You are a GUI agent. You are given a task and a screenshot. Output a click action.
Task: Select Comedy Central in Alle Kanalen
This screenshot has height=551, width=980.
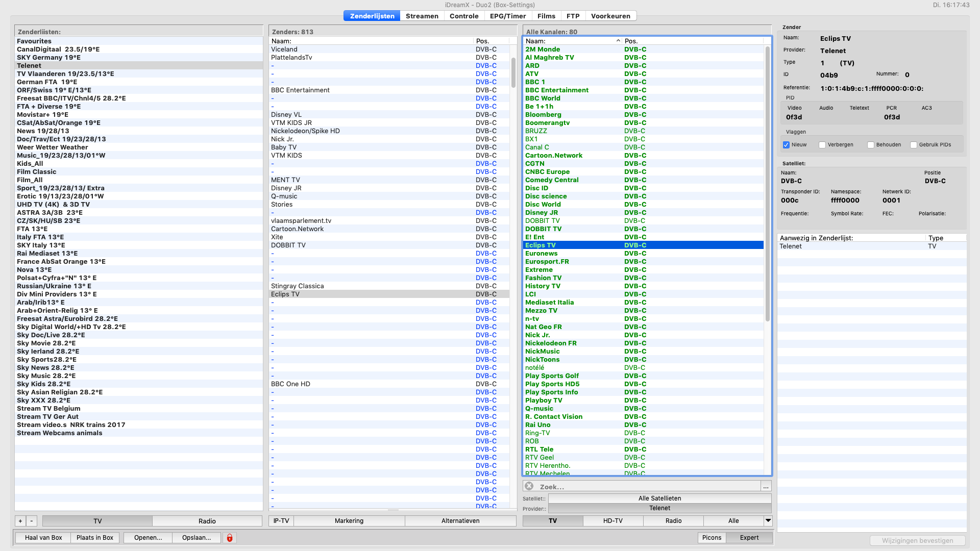pos(644,180)
